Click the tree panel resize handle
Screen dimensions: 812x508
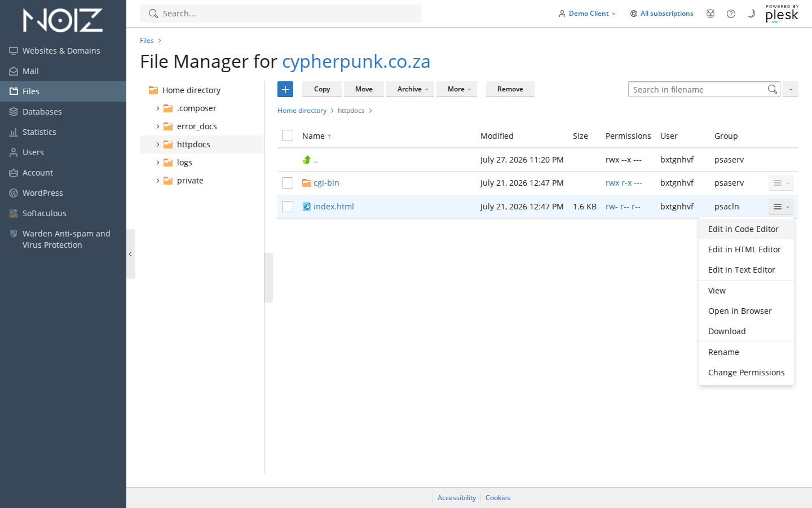click(x=268, y=278)
